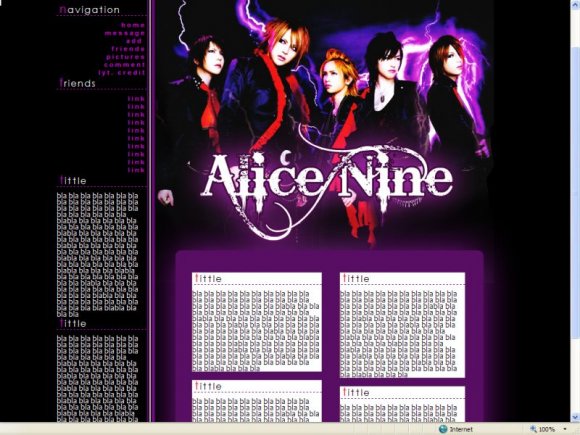Click the '100%' zoom level text
580x435 pixels.
pos(547,429)
